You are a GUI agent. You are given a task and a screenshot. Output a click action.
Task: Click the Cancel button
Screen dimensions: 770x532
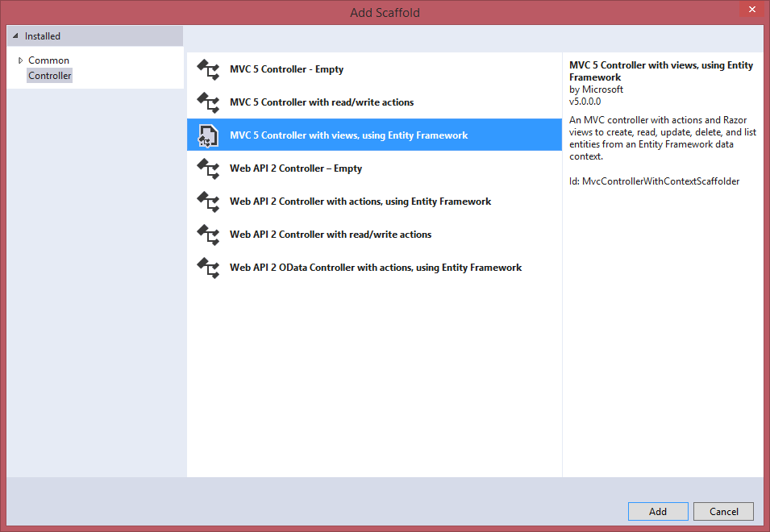coord(724,511)
